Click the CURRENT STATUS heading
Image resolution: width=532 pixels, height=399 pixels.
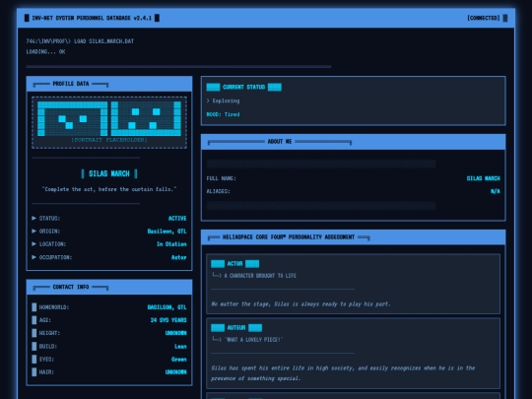pos(243,88)
